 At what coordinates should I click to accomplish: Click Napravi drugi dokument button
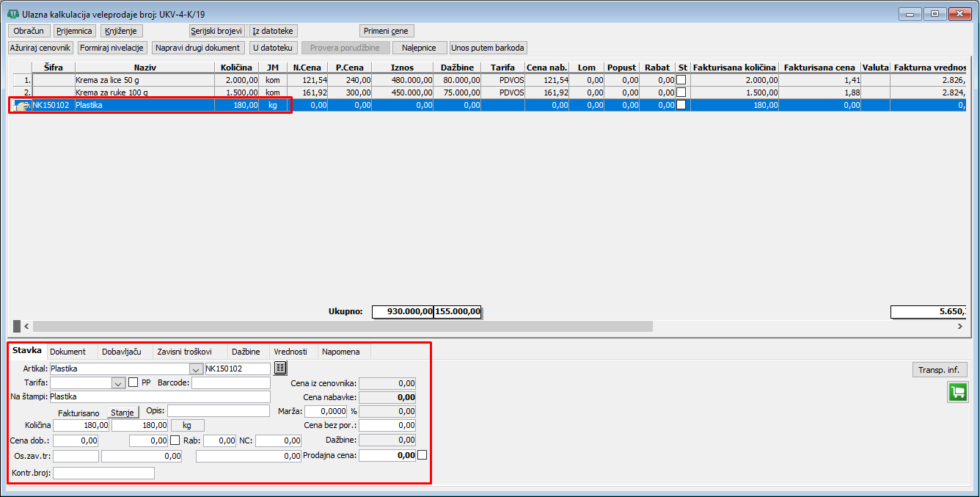198,48
